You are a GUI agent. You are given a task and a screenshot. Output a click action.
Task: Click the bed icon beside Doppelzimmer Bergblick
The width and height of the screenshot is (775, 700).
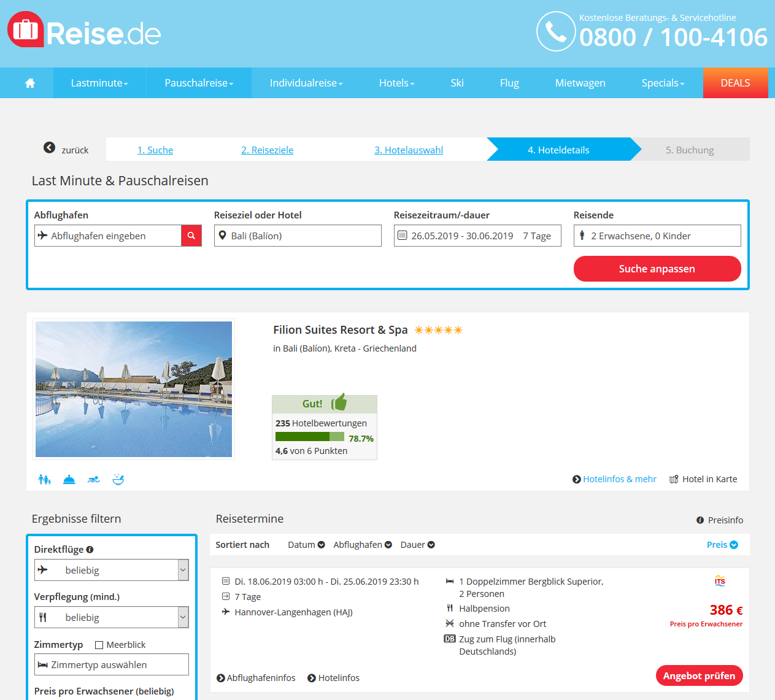point(450,581)
